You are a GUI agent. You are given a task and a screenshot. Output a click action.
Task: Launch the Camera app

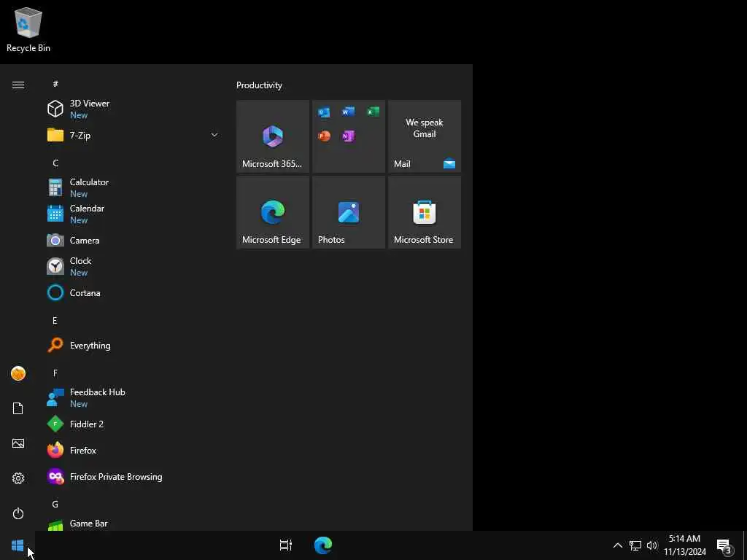click(133, 240)
